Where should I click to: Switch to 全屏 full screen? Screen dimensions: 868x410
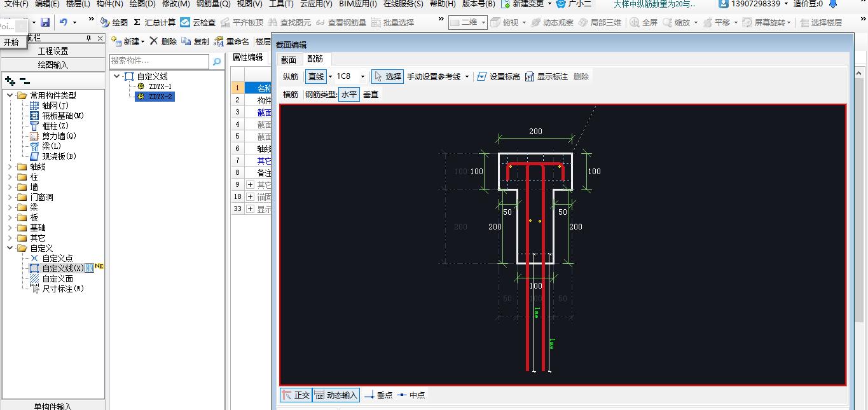coord(644,22)
